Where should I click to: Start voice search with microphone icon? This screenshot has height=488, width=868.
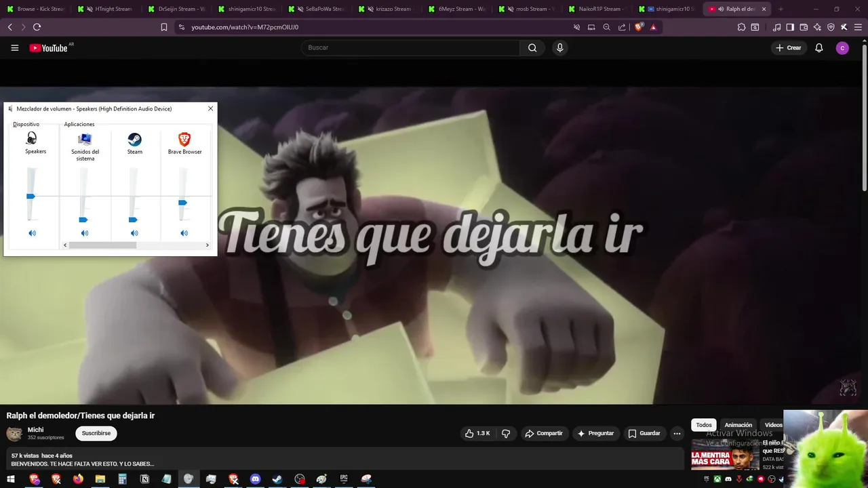[559, 47]
